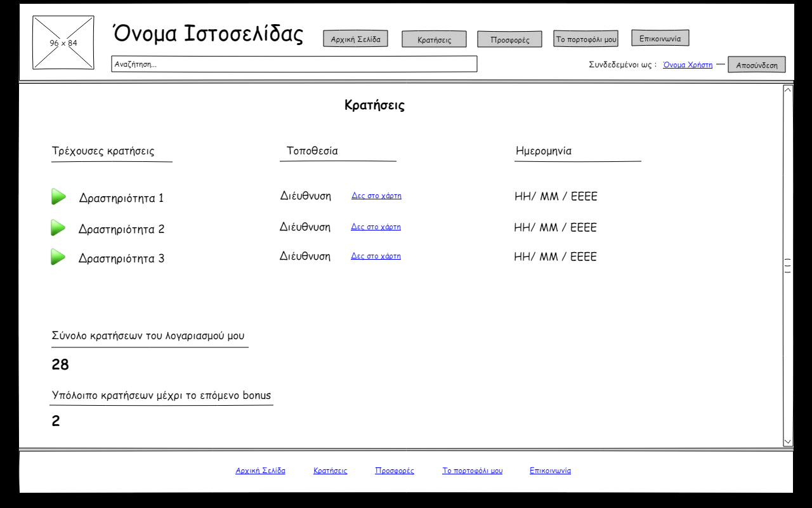812x508 pixels.
Task: Click the green arrow beside Δραστηριότητα 2
Action: pos(58,227)
